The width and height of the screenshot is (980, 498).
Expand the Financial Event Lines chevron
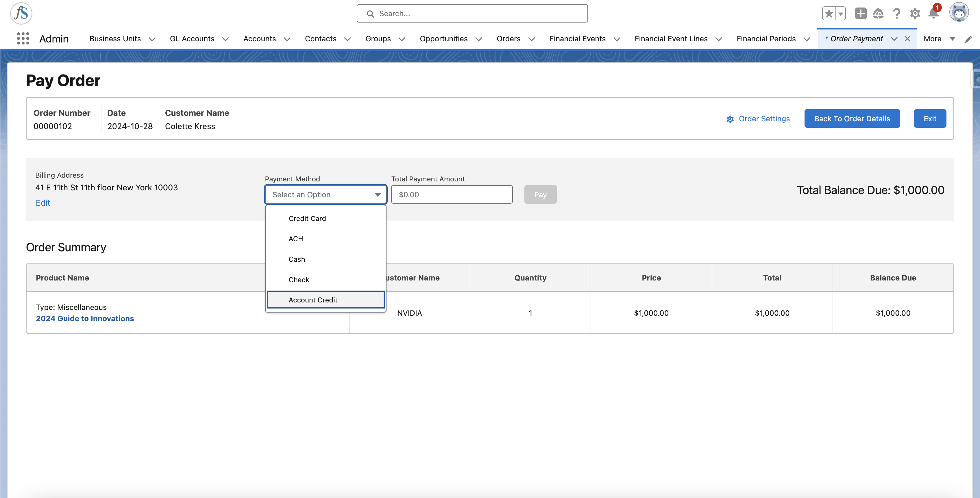(719, 39)
